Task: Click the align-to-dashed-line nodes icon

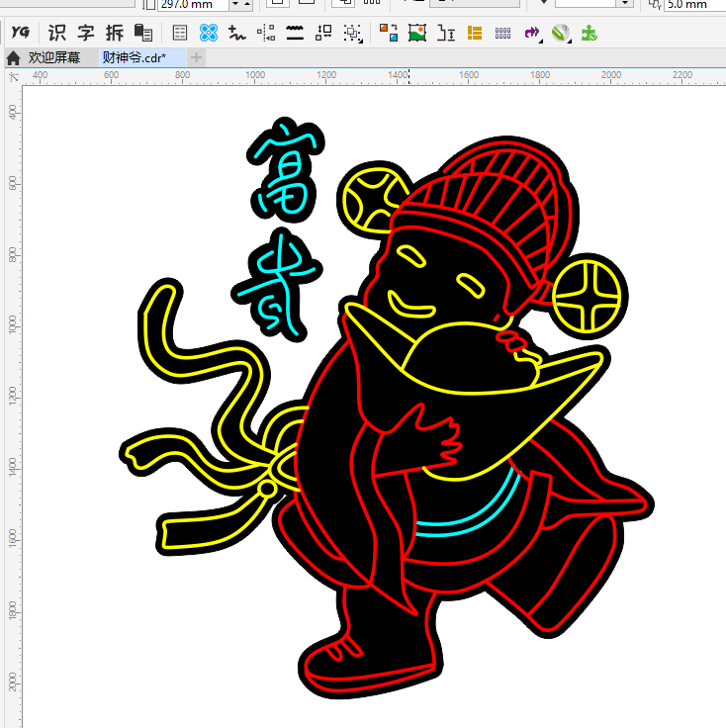Action: (x=266, y=33)
